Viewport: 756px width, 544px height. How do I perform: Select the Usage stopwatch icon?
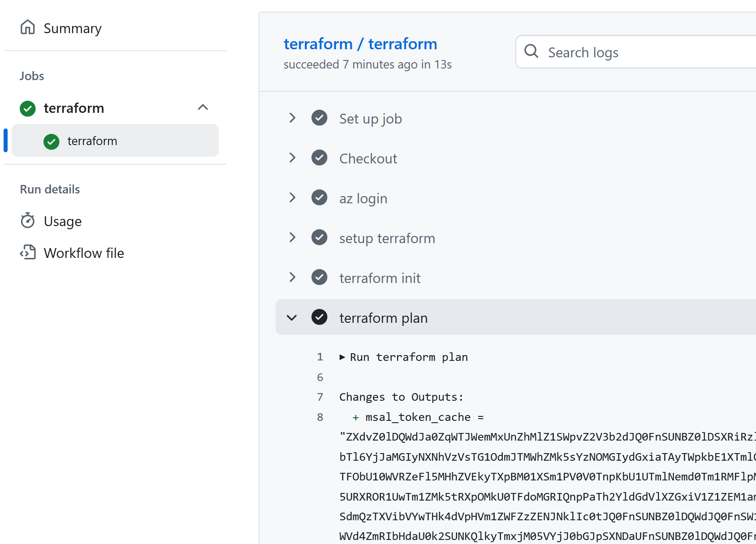point(28,221)
